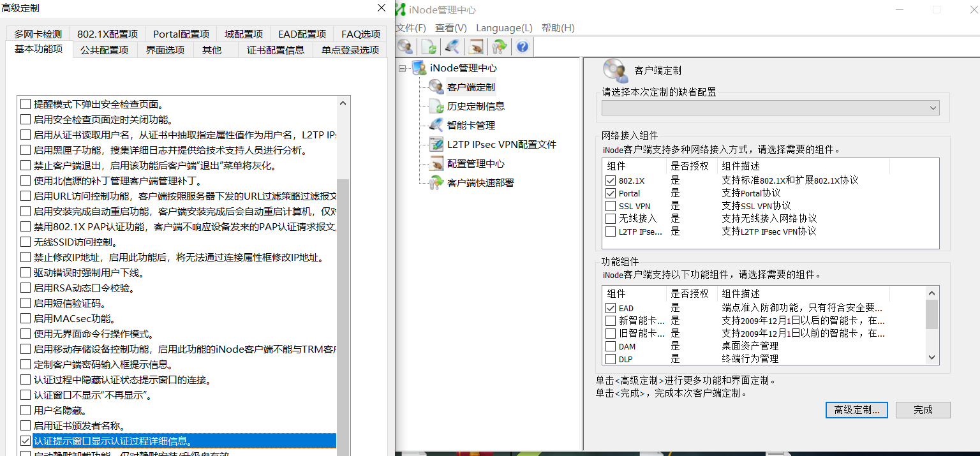Click the 功能组件 list scrollbar thumb
This screenshot has height=456, width=980.
tap(932, 314)
